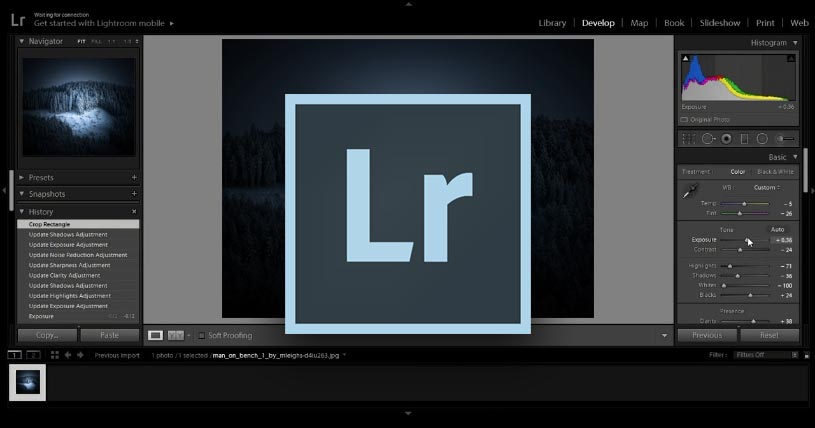Open the WB Custom dropdown
Screen dimensions: 815x428
767,188
